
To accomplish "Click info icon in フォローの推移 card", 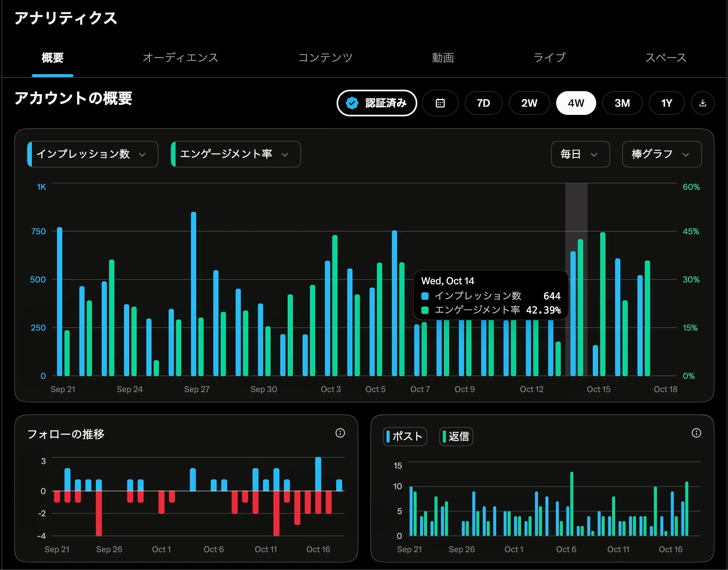I will (340, 433).
